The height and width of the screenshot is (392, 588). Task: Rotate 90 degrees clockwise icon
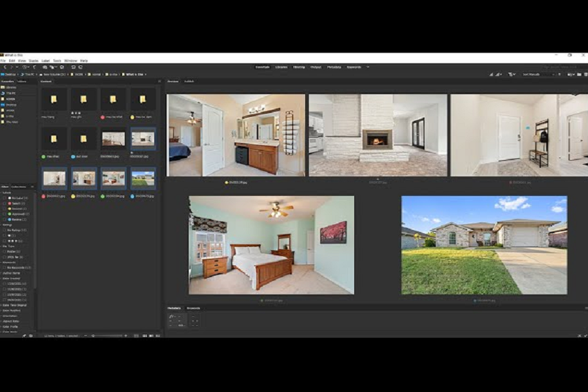[x=80, y=67]
